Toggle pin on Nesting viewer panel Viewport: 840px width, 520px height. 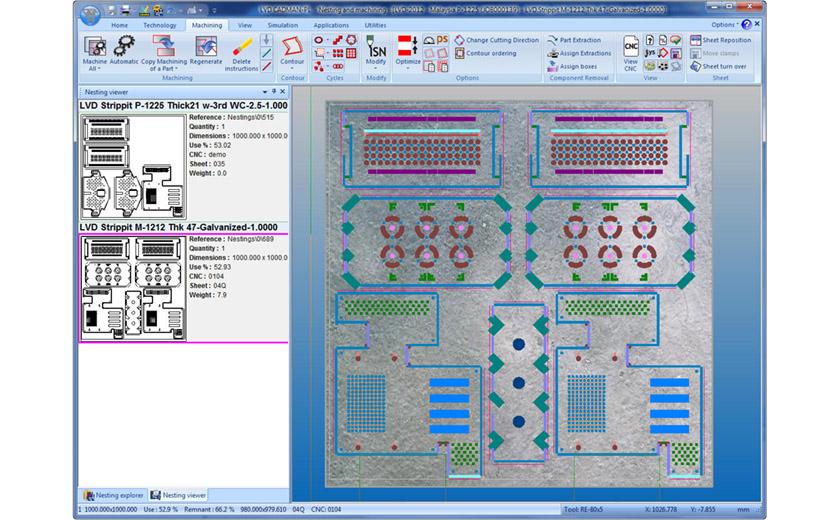pyautogui.click(x=274, y=91)
